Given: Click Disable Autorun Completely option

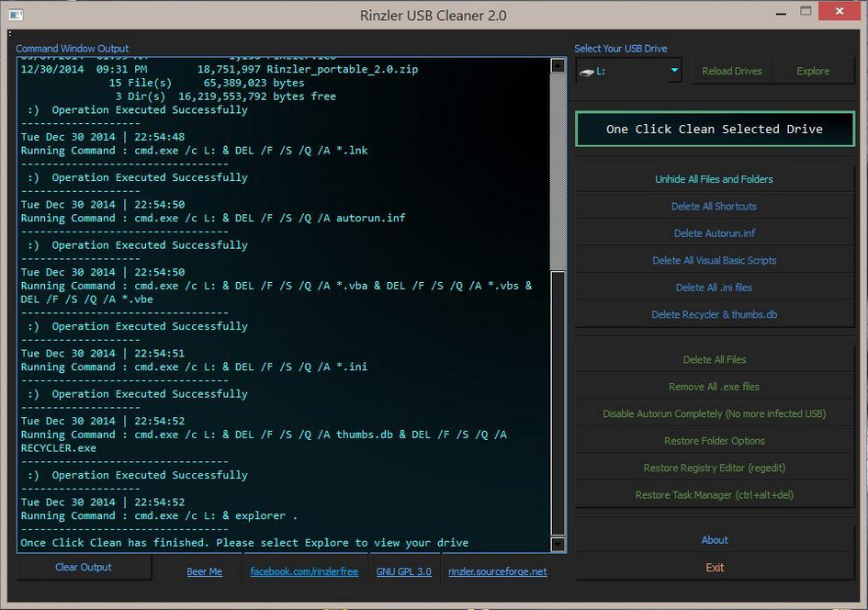Looking at the screenshot, I should [714, 414].
